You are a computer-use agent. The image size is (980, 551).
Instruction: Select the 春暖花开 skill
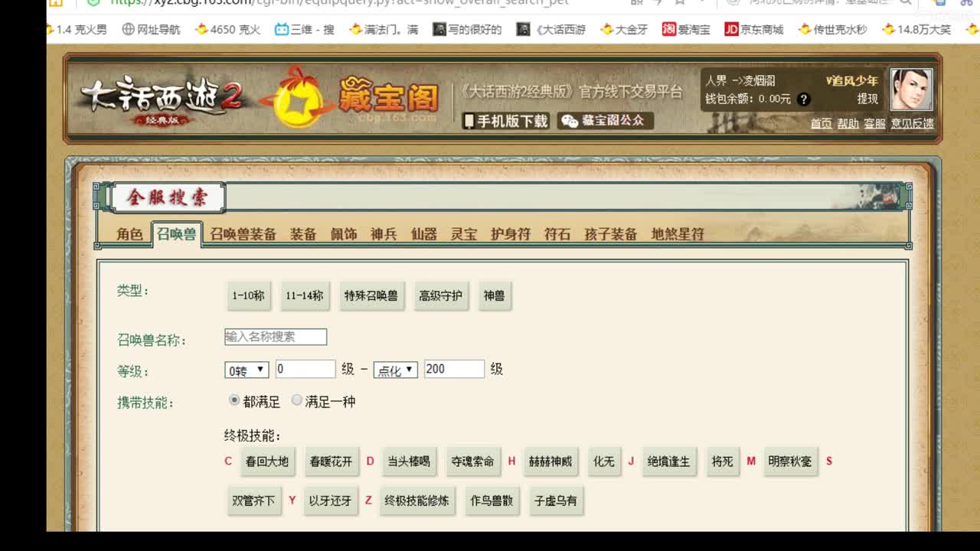pyautogui.click(x=332, y=461)
